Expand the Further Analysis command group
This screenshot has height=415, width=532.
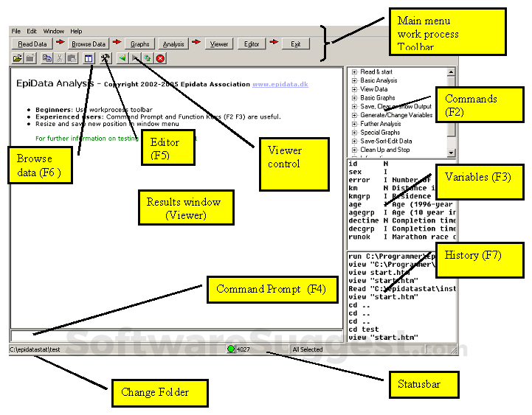[x=354, y=124]
